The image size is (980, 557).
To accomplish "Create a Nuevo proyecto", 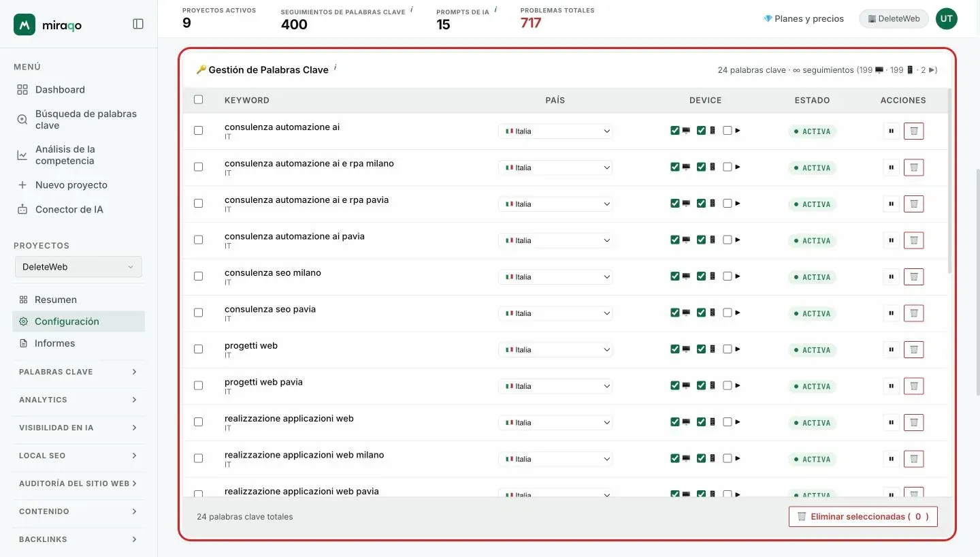I will (x=71, y=185).
